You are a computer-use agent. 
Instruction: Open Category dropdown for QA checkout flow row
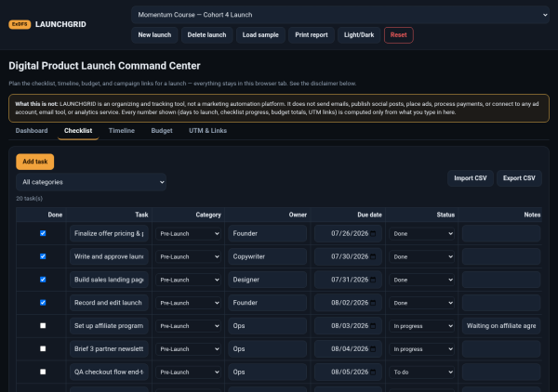coord(188,372)
